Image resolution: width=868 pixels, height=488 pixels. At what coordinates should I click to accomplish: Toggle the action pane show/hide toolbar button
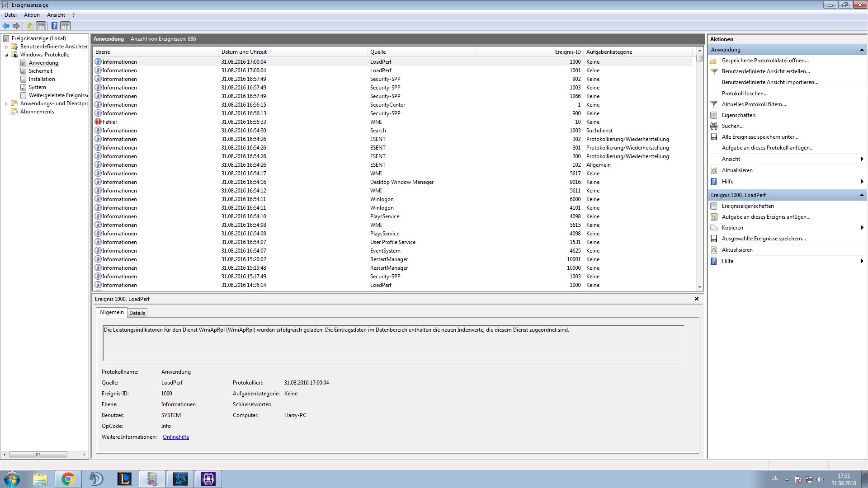[66, 26]
